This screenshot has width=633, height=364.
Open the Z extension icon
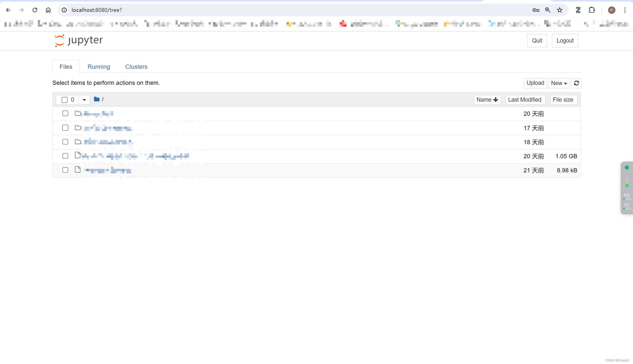[x=578, y=10]
